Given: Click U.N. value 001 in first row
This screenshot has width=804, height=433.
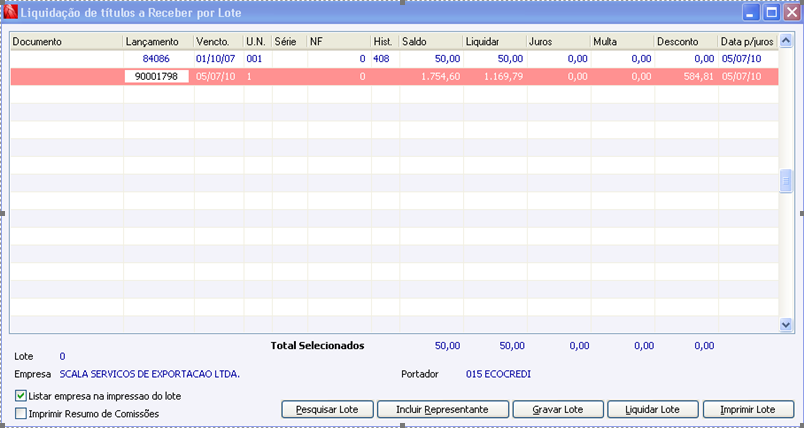Looking at the screenshot, I should click(254, 59).
